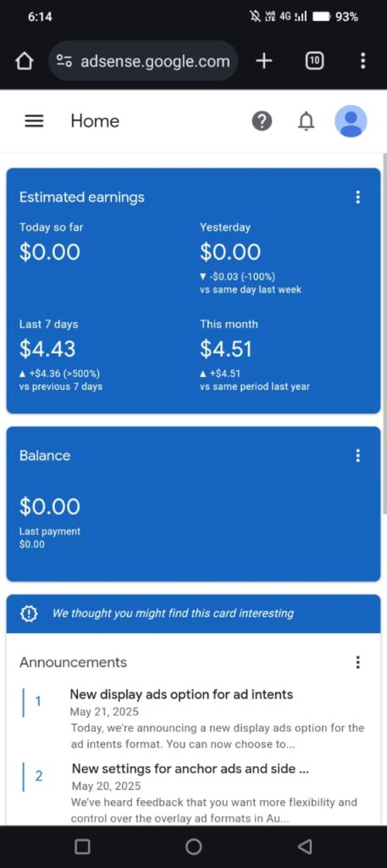Open site info icon in address bar
Viewport: 387px width, 868px height.
pos(64,61)
